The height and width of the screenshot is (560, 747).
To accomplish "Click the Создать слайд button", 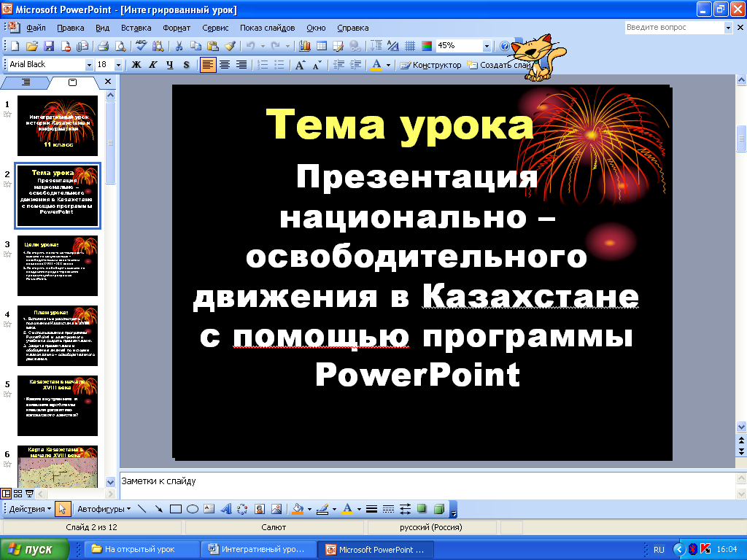I will 498,65.
